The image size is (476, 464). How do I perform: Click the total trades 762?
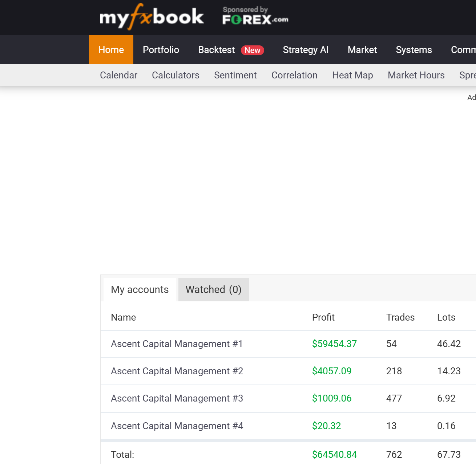(x=394, y=455)
